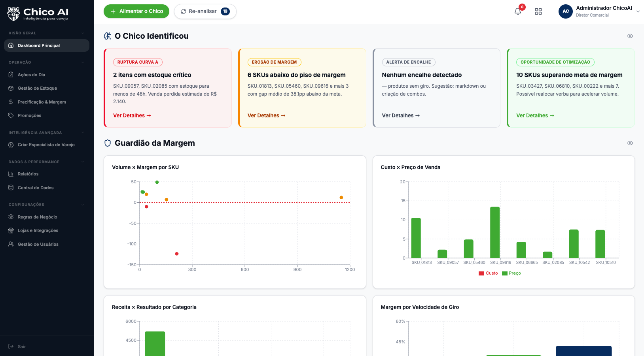This screenshot has width=644, height=356.
Task: View details of Alerta de Encalhe card
Action: (x=401, y=116)
